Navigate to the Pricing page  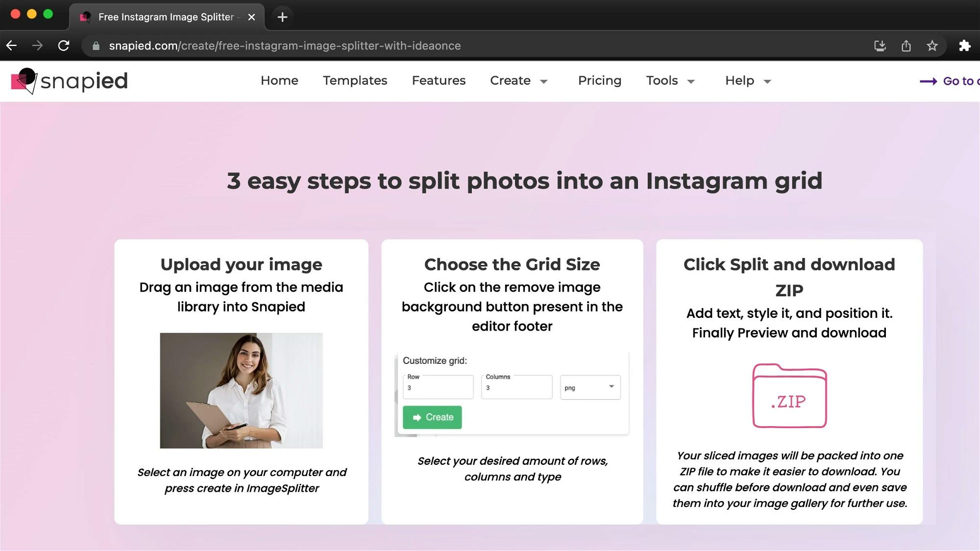599,80
